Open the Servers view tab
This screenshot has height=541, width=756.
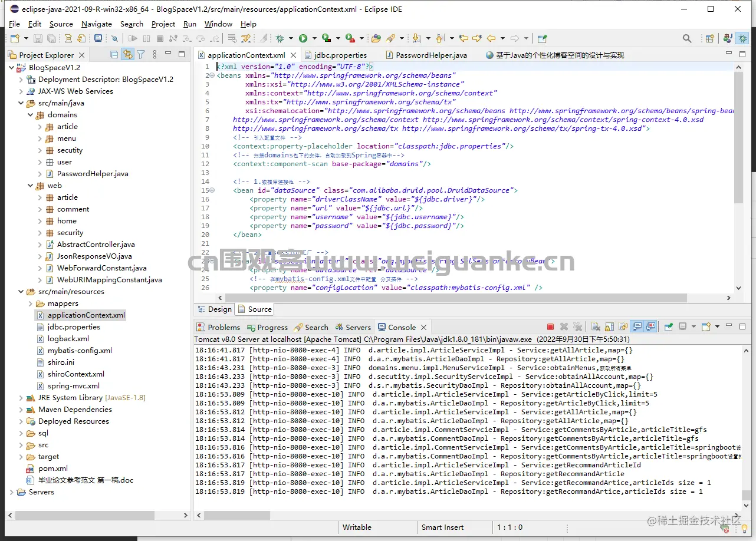(353, 327)
